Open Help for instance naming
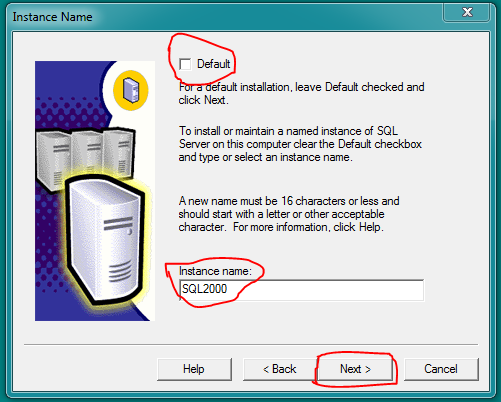 [x=194, y=369]
